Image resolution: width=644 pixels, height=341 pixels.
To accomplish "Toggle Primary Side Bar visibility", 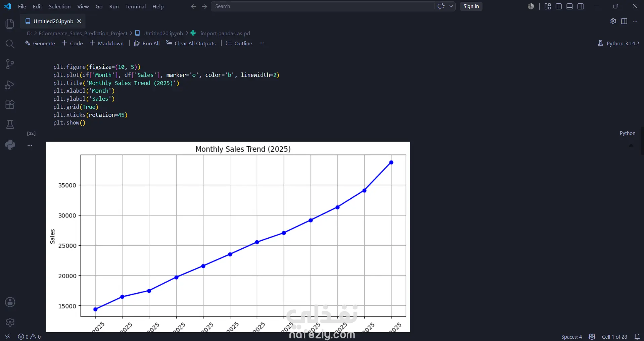I will 559,6.
